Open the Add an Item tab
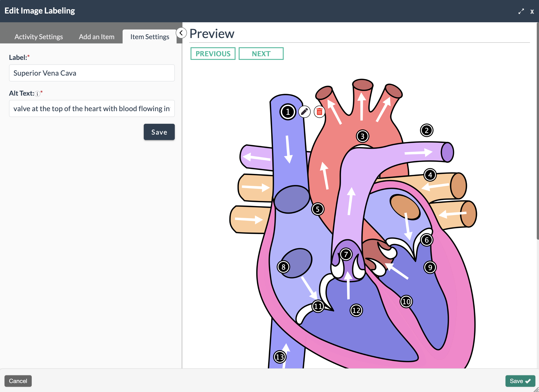539x392 pixels. click(x=97, y=37)
